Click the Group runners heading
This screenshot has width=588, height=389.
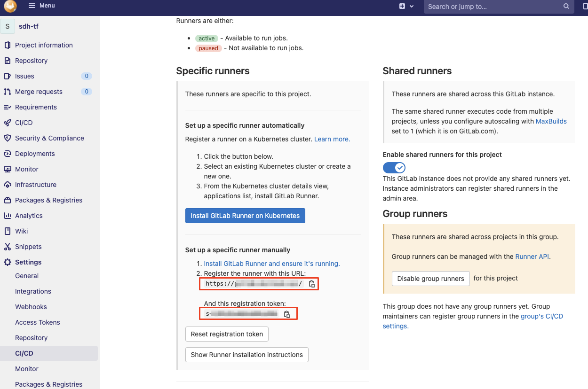[415, 214]
